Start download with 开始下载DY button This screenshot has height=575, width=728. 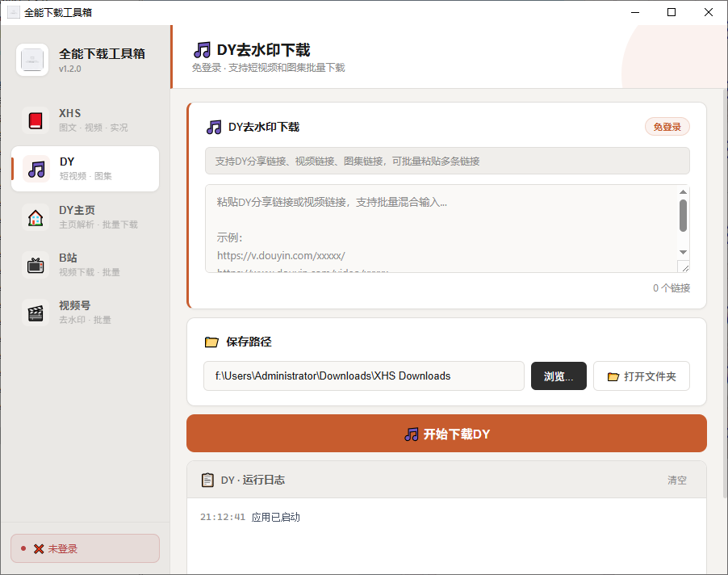(446, 434)
